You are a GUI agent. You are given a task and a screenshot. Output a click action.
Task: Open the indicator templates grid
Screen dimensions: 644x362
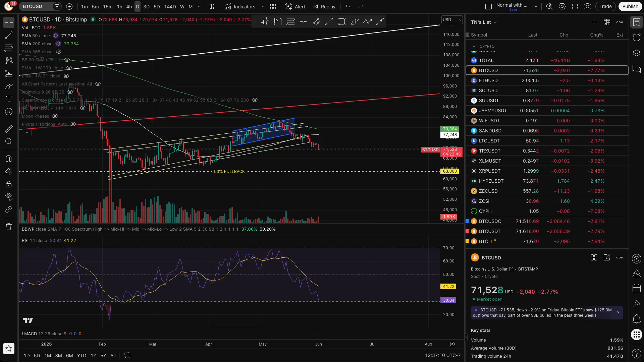[x=273, y=6]
